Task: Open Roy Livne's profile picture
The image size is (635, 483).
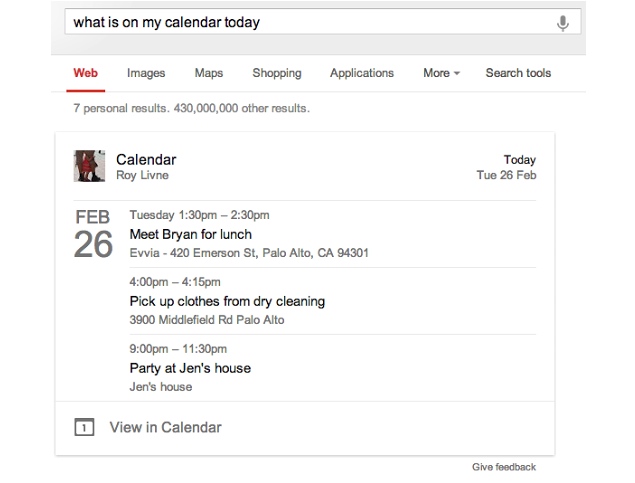Action: (x=89, y=166)
